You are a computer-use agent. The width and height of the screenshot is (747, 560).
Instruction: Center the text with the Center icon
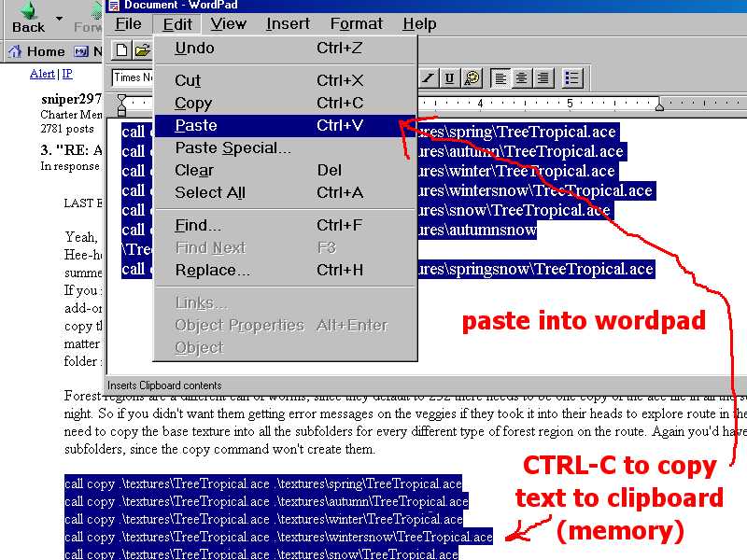pos(521,78)
